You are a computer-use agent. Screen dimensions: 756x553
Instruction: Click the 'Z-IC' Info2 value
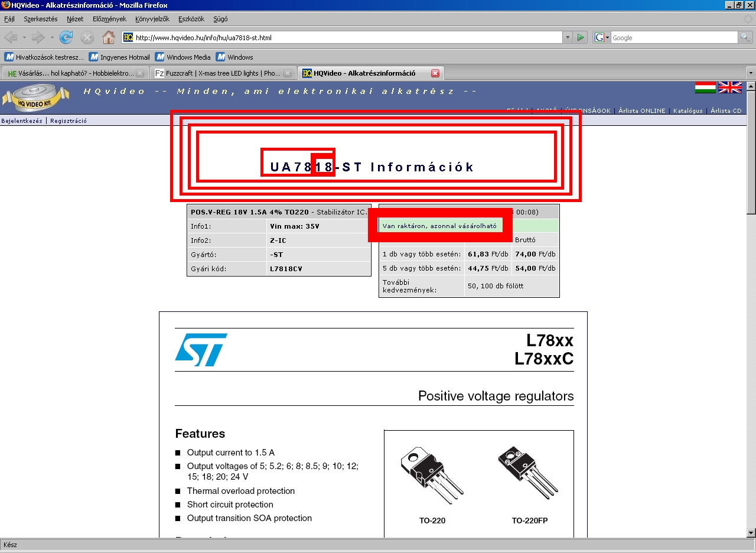[278, 240]
